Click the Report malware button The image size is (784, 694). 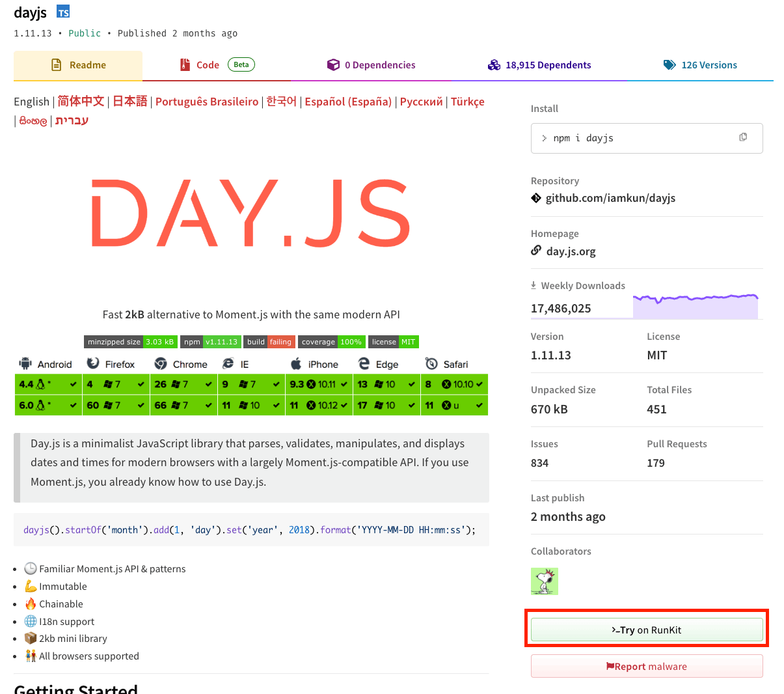[x=647, y=666]
